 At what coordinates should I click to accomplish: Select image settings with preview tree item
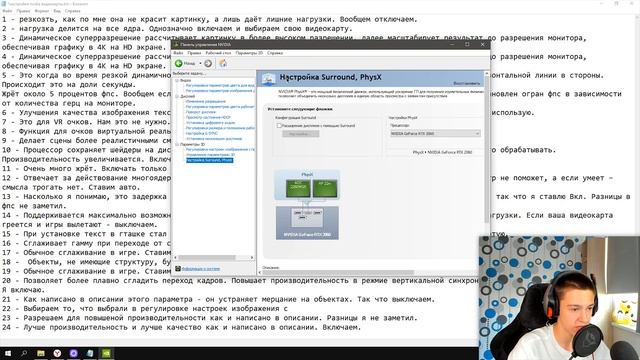click(220, 149)
